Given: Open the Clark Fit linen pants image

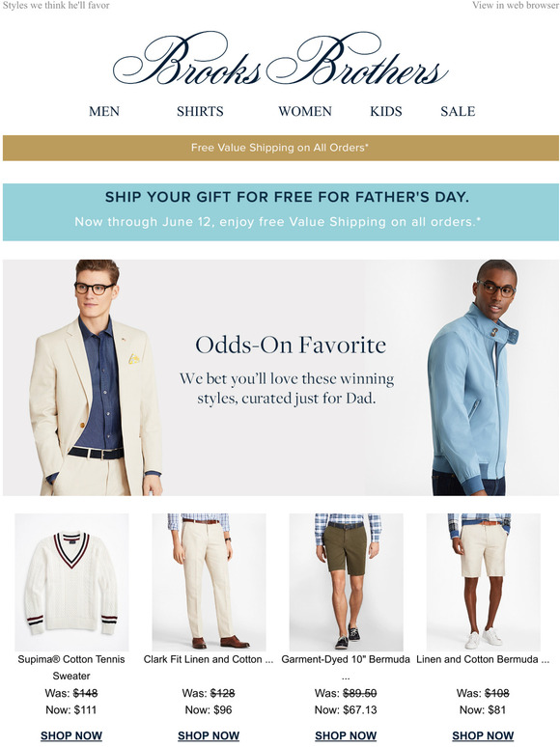Looking at the screenshot, I should (x=209, y=582).
